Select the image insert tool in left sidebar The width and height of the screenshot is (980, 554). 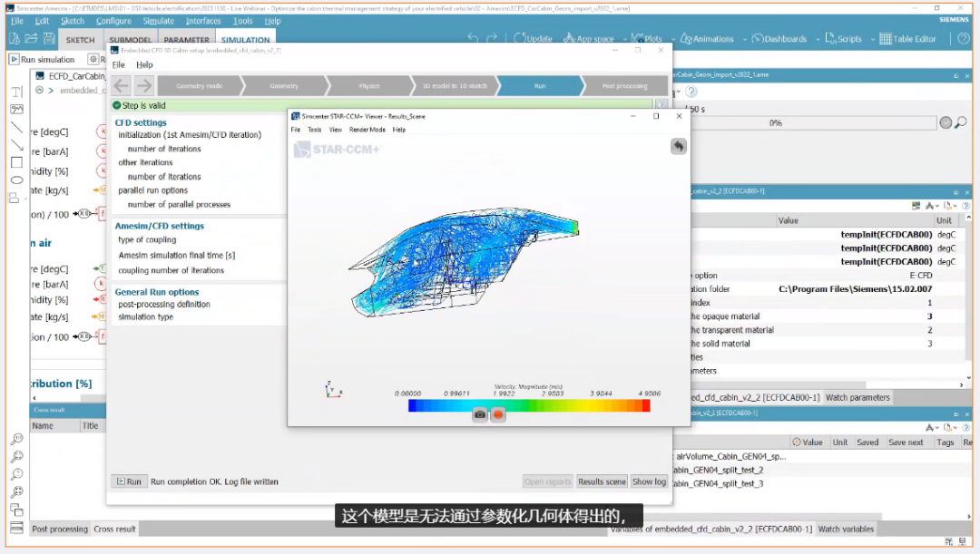pyautogui.click(x=17, y=110)
